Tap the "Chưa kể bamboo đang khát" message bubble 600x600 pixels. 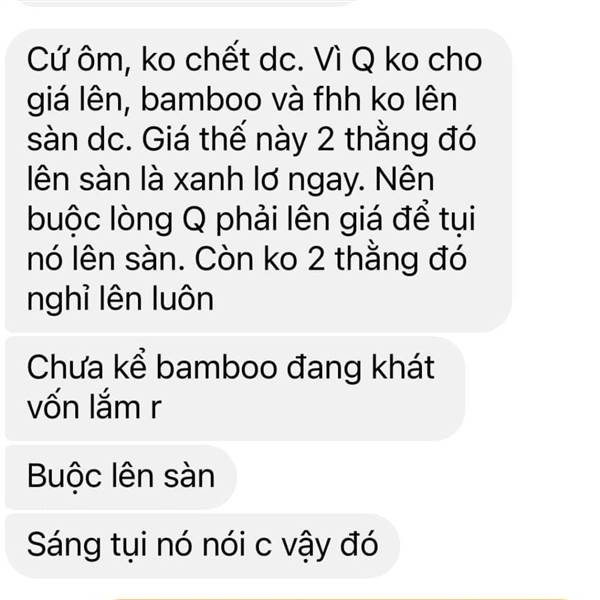235,388
